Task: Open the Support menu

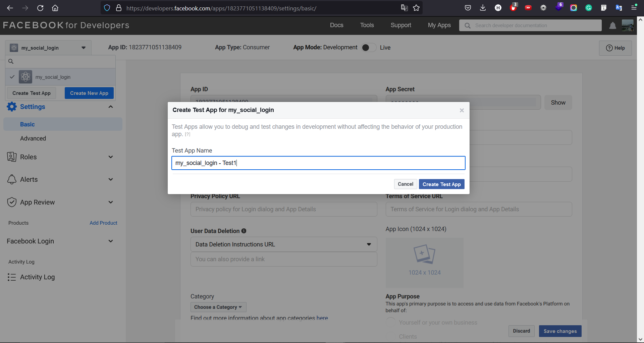Action: click(401, 25)
